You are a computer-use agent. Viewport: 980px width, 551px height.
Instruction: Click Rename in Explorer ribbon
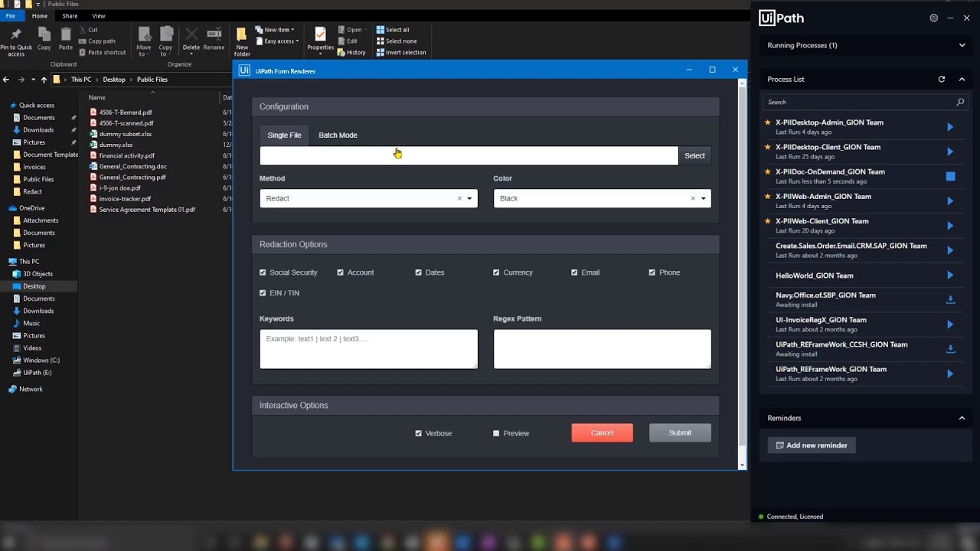214,40
